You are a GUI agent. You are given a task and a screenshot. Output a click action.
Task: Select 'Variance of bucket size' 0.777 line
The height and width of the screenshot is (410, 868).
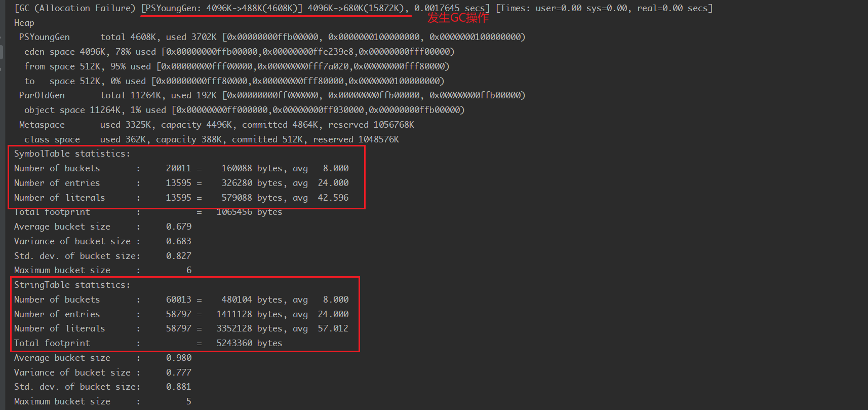[103, 372]
